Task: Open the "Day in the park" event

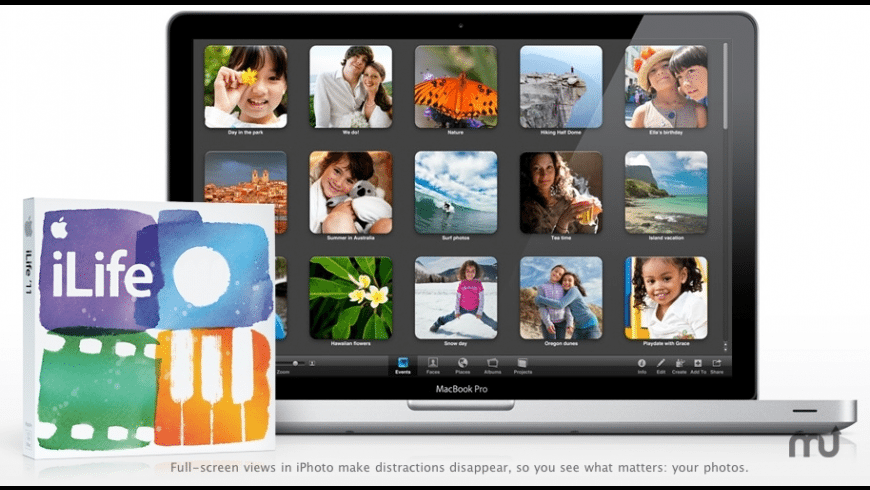Action: point(246,87)
